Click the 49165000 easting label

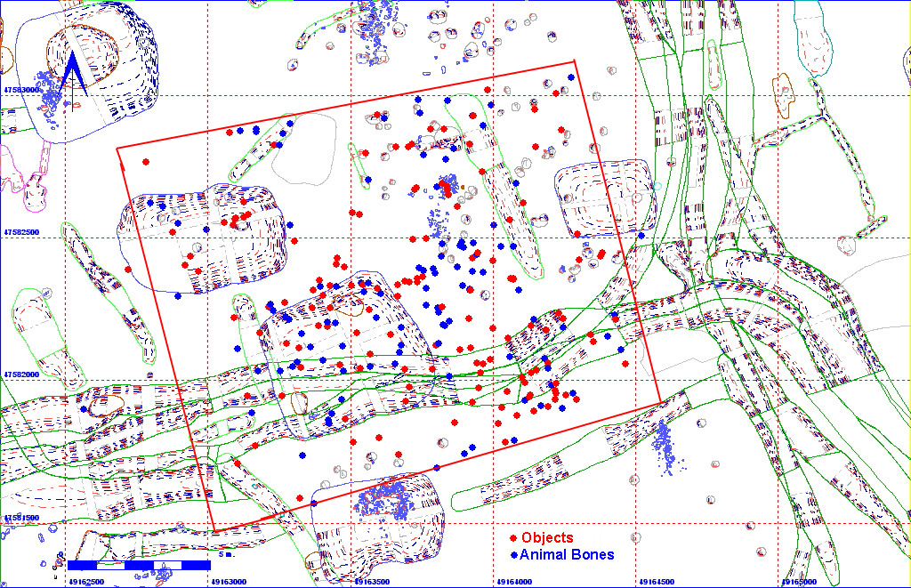tap(798, 582)
